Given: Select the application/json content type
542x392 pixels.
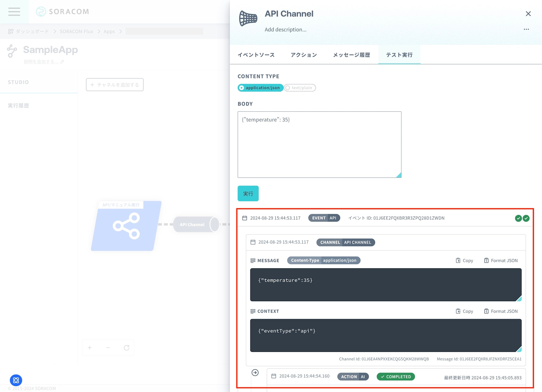Looking at the screenshot, I should pyautogui.click(x=260, y=88).
